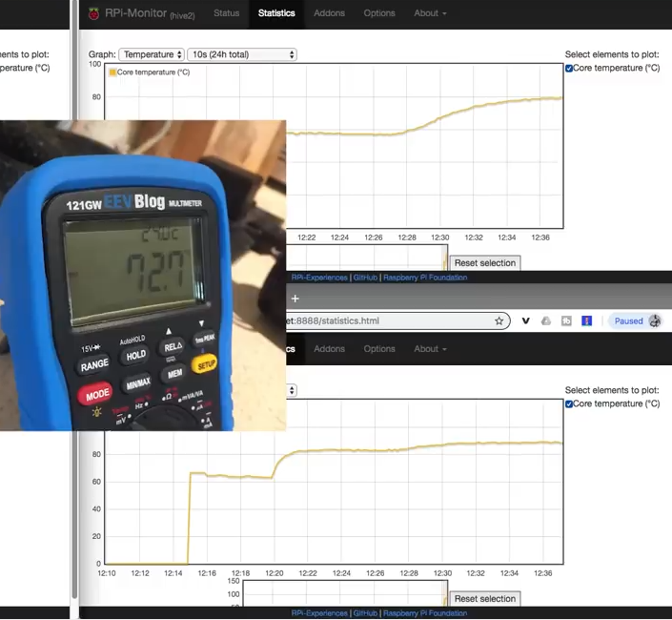Uncheck Core temperature in the upper graph
This screenshot has width=672, height=620.
(x=569, y=69)
